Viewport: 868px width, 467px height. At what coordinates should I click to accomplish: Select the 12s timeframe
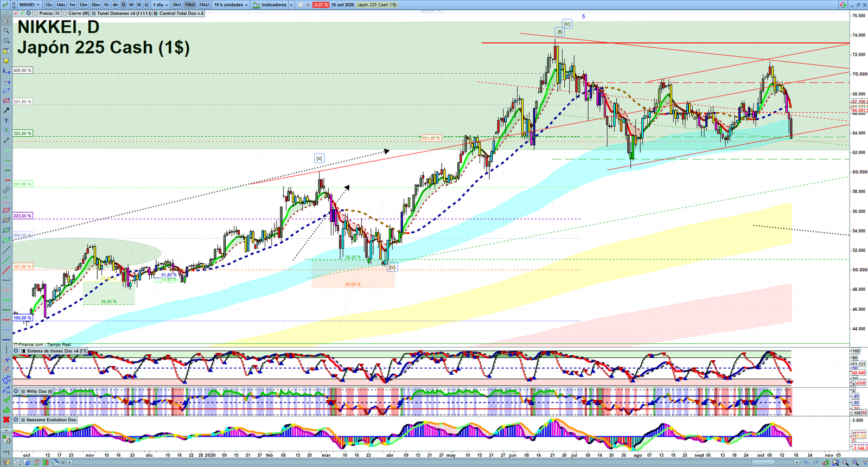49,5
